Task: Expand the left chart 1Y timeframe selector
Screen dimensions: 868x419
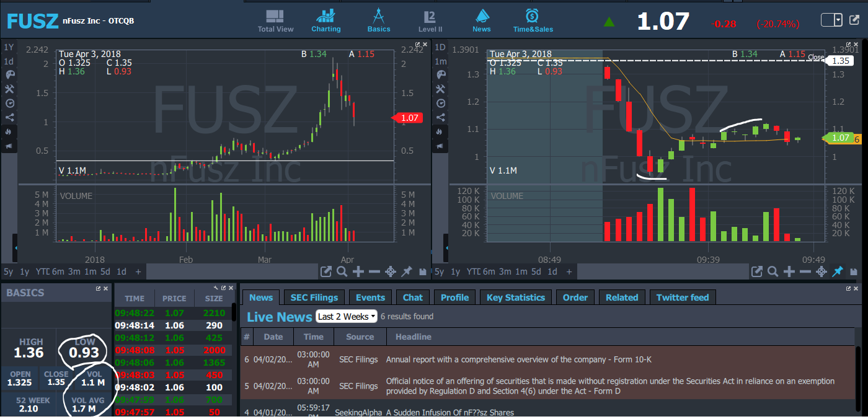Action: pos(9,47)
